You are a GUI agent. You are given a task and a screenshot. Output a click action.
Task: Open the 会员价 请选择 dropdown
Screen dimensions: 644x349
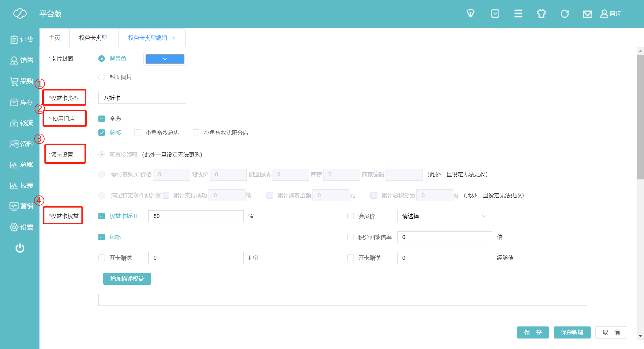pos(444,216)
